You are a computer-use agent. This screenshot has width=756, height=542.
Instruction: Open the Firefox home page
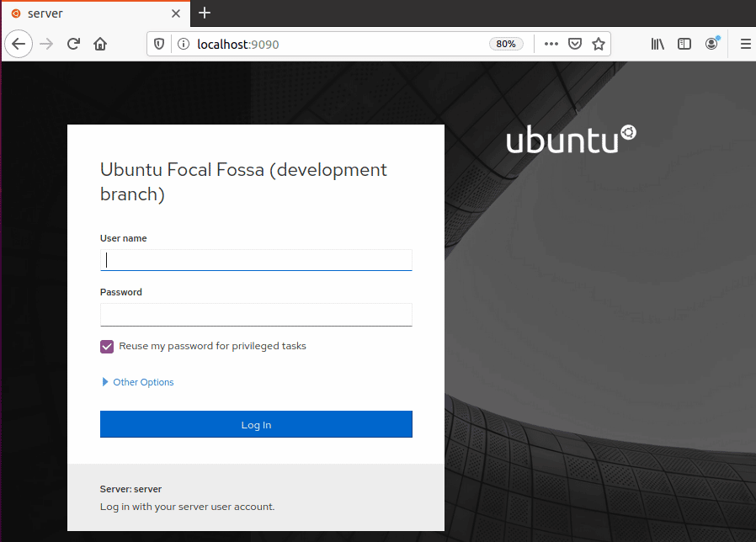point(100,44)
